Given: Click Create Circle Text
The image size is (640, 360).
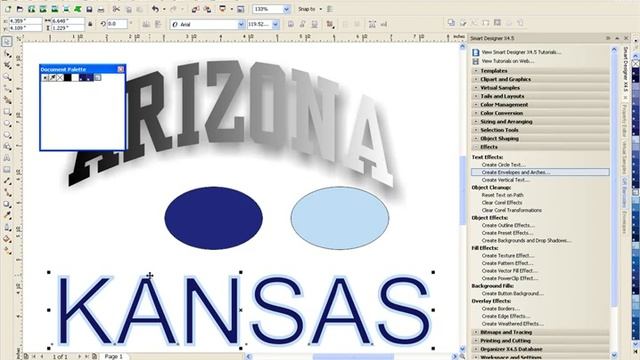Looking at the screenshot, I should point(503,165).
